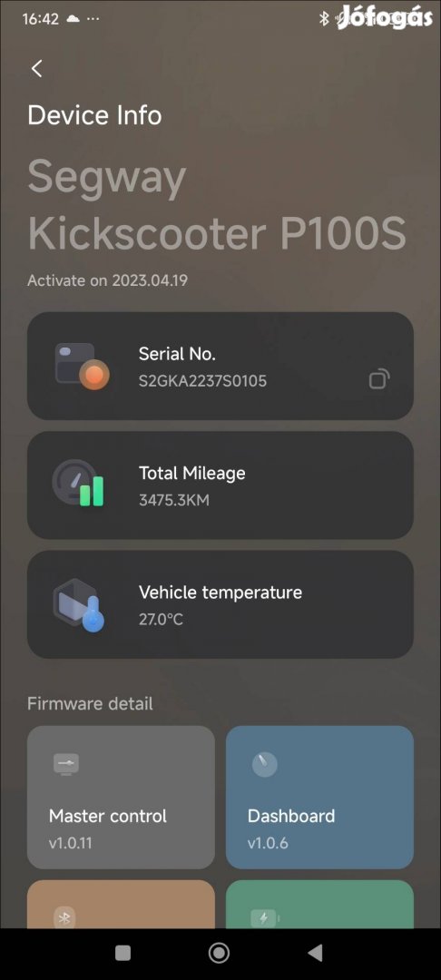This screenshot has width=441, height=980.
Task: Copy the serial number with copy icon
Action: tap(379, 378)
